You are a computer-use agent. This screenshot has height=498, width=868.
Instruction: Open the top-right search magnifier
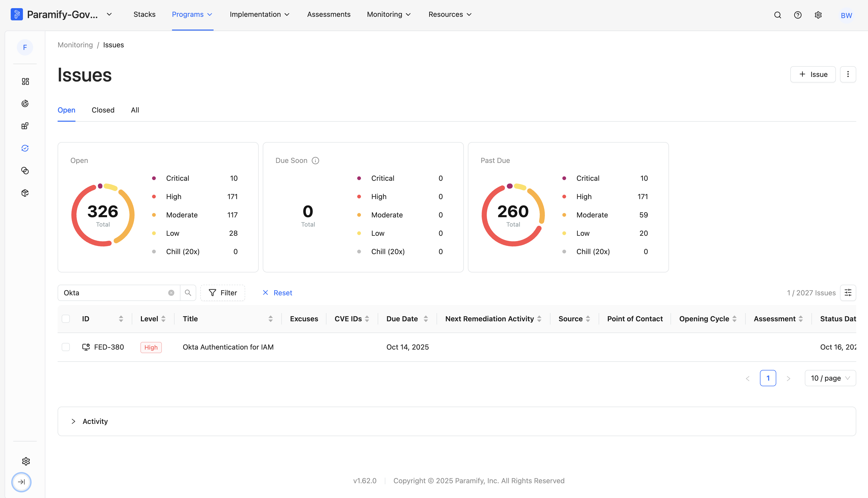(x=777, y=15)
